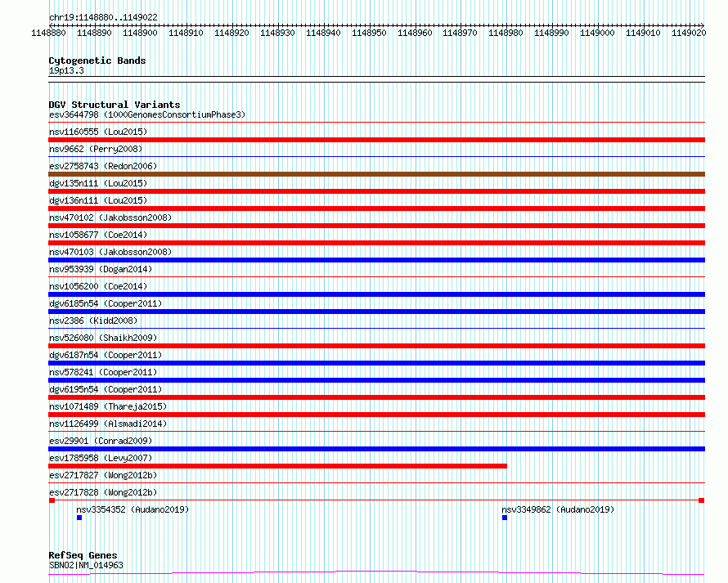728x583 pixels.
Task: Open variant esv29901 (Conrad2009)
Action: [x=101, y=441]
